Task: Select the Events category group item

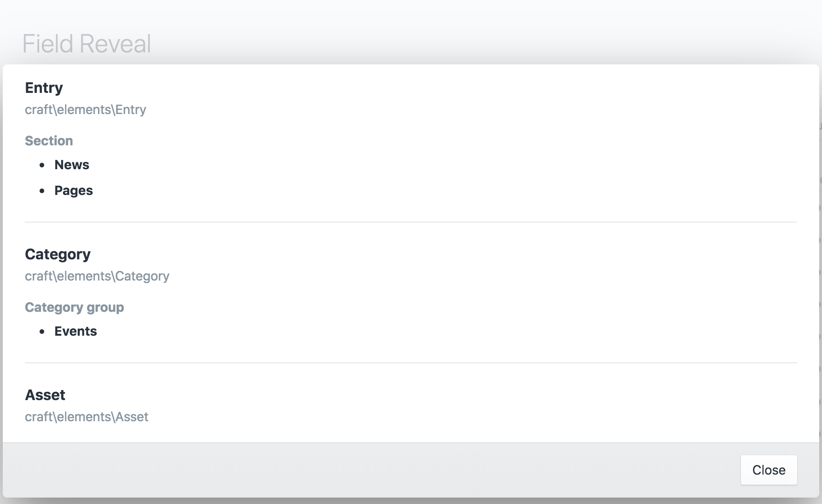Action: pyautogui.click(x=75, y=331)
